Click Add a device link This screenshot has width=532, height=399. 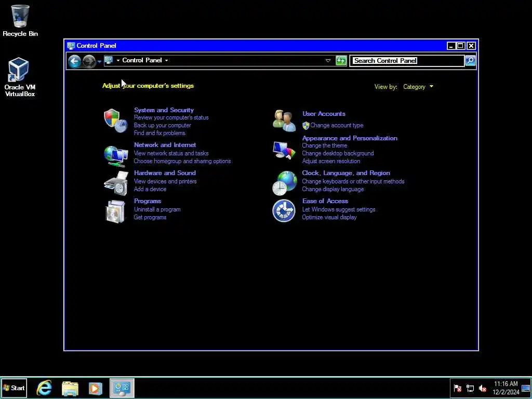pos(150,189)
